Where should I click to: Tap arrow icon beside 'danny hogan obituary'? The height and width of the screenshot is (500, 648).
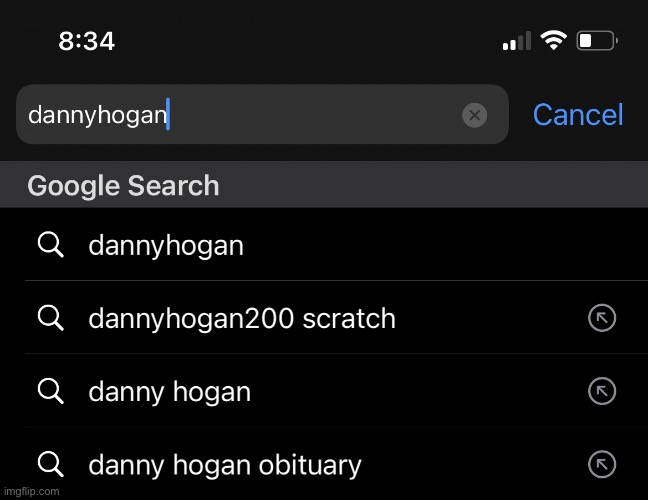(x=601, y=464)
